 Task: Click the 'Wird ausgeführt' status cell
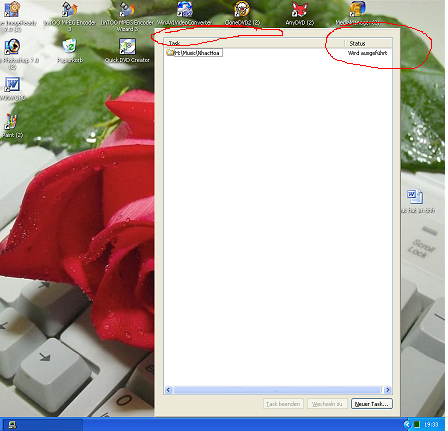(367, 53)
